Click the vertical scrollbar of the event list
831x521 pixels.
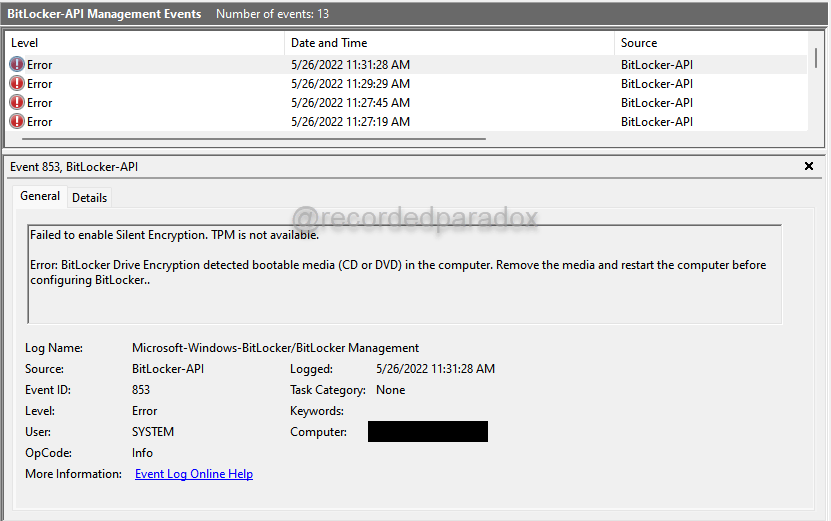816,57
